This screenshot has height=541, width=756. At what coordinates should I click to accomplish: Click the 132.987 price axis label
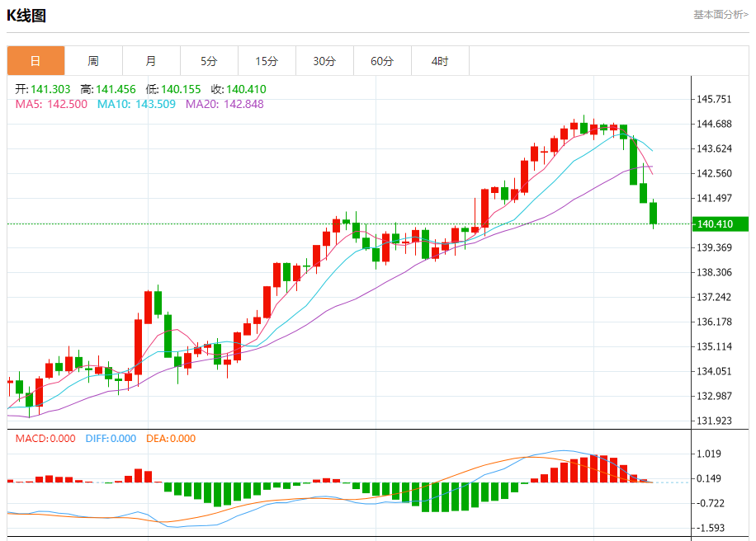click(714, 396)
